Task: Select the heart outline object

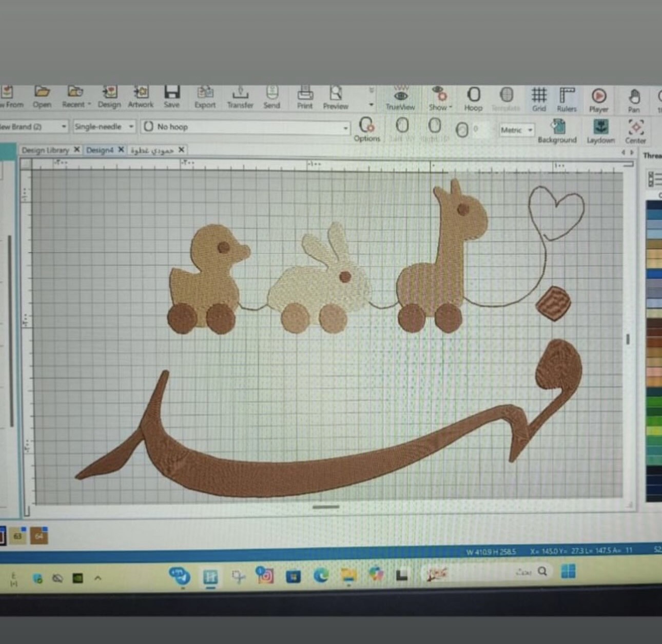Action: (x=556, y=213)
